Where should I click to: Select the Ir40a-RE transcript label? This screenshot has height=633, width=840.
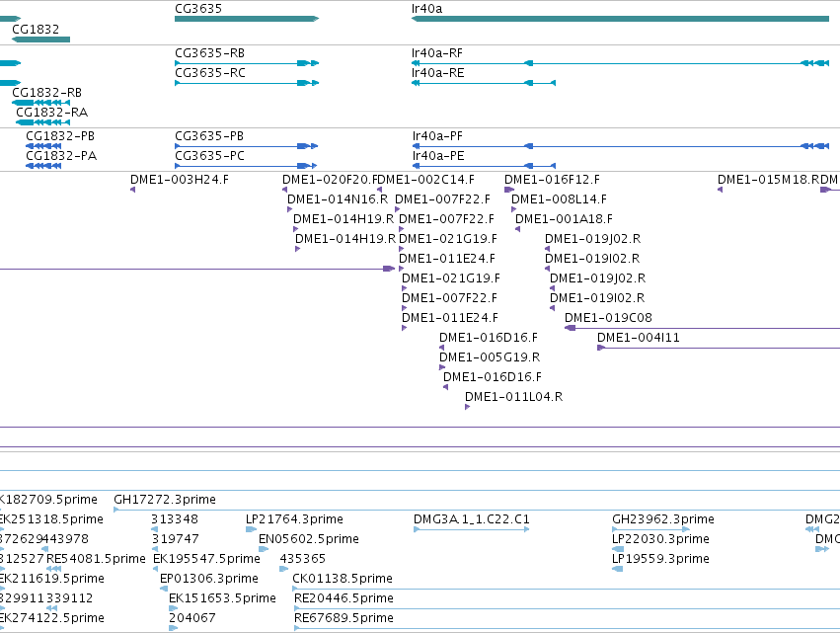click(437, 73)
